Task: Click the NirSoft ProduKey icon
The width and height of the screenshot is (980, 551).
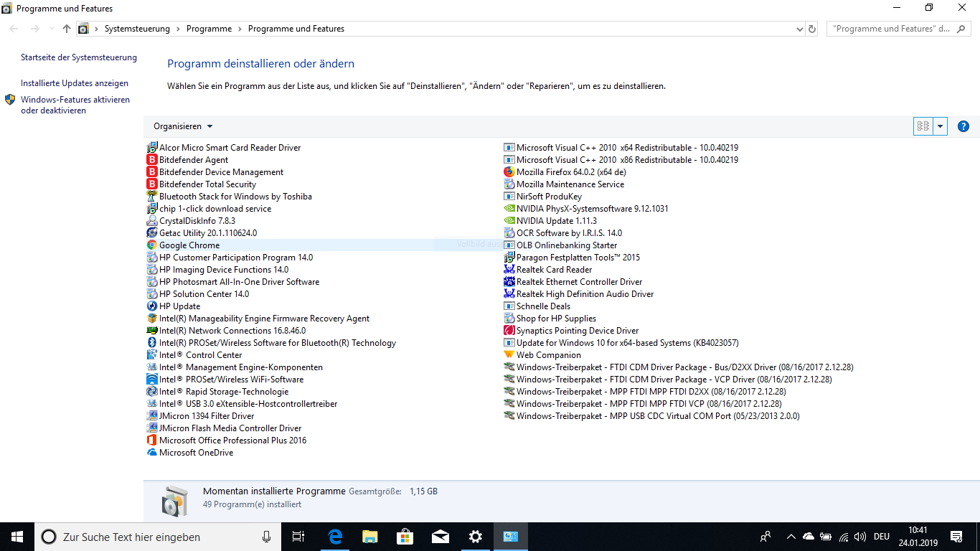Action: click(x=509, y=197)
